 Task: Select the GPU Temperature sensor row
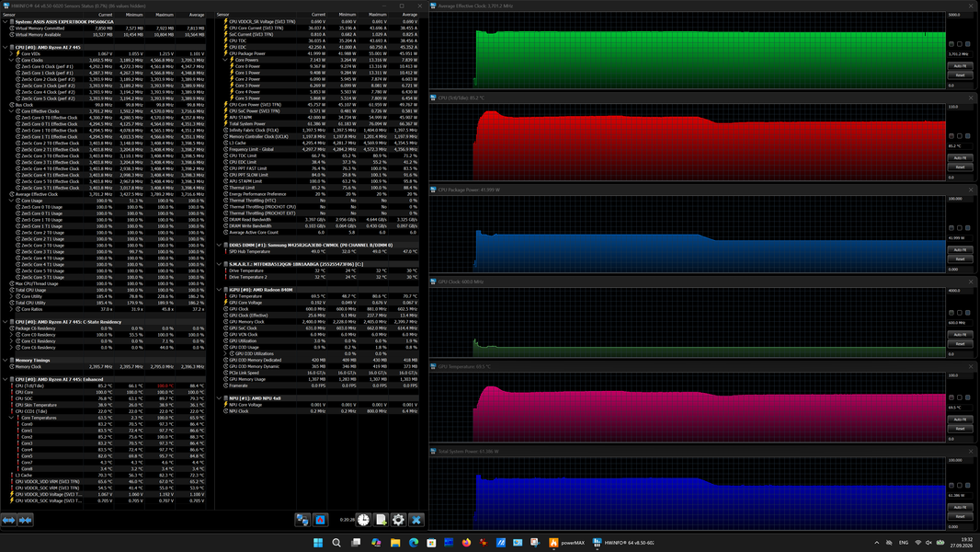321,296
